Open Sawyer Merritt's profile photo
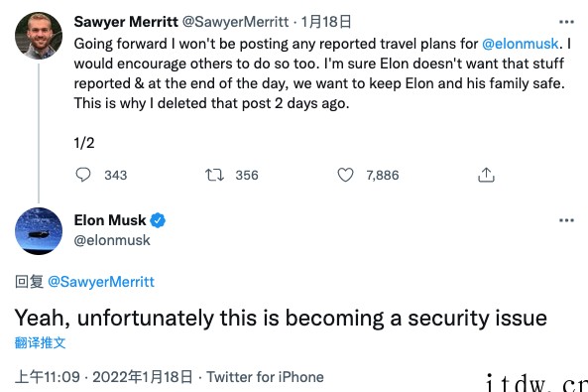This screenshot has width=588, height=392. coord(39,36)
